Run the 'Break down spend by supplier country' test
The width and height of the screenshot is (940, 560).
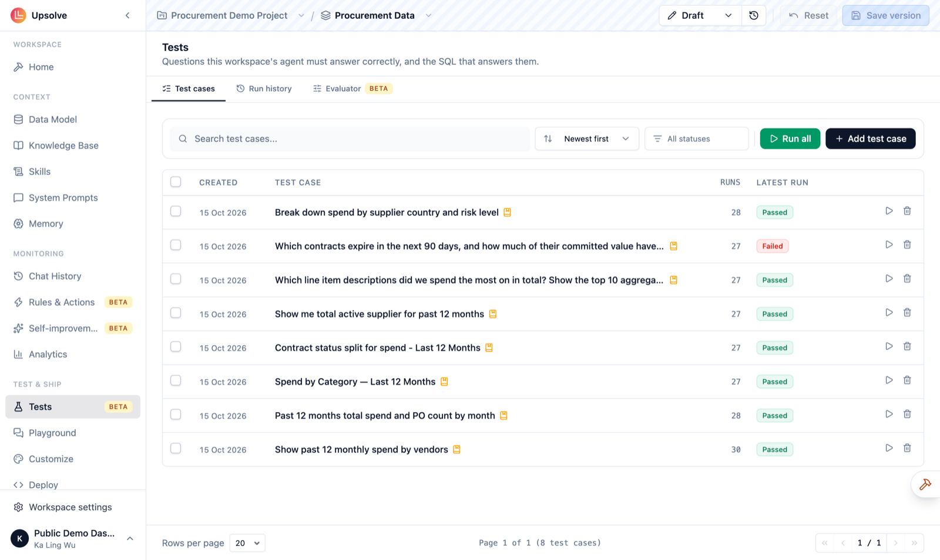[889, 211]
